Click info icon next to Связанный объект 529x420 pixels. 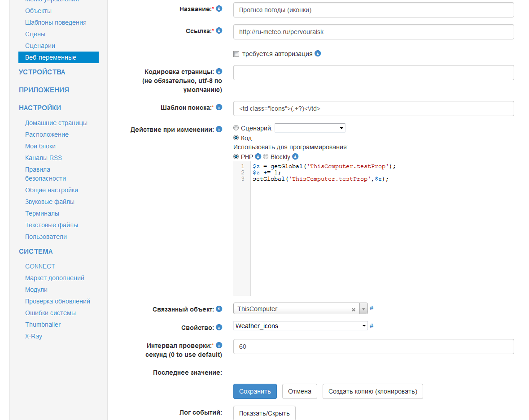(219, 309)
